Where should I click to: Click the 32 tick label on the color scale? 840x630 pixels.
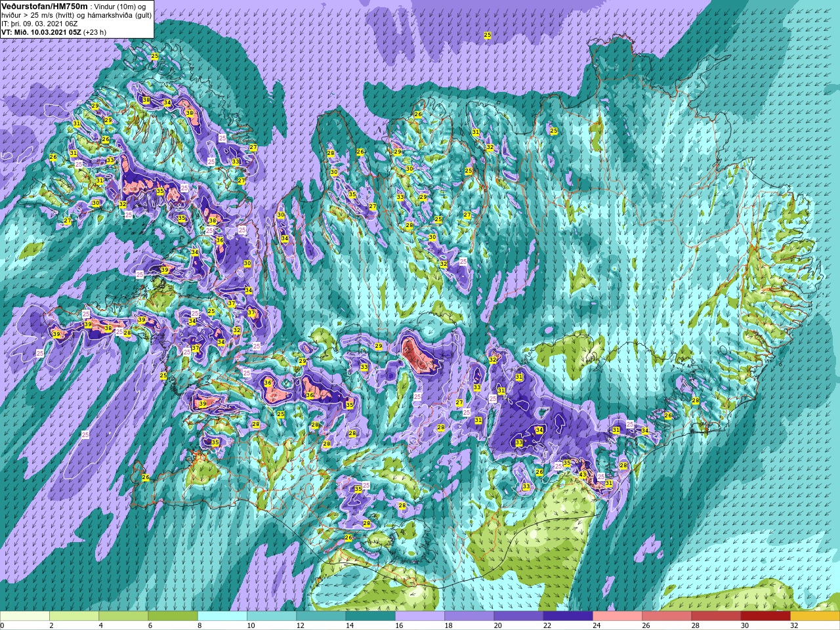pyautogui.click(x=794, y=625)
